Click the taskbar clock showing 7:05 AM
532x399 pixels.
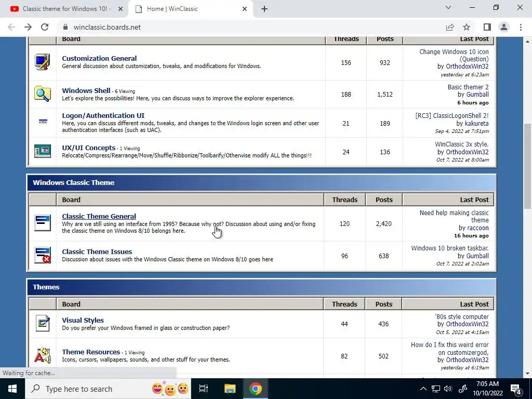click(x=487, y=389)
